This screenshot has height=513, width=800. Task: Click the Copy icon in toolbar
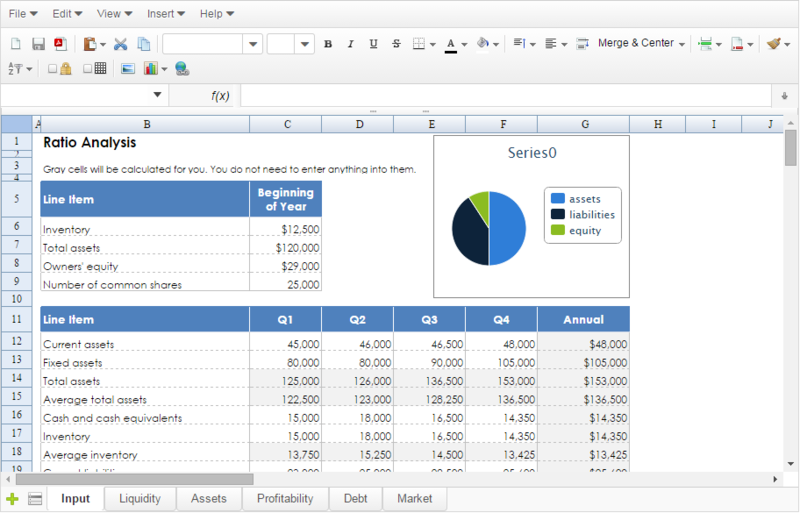click(144, 44)
